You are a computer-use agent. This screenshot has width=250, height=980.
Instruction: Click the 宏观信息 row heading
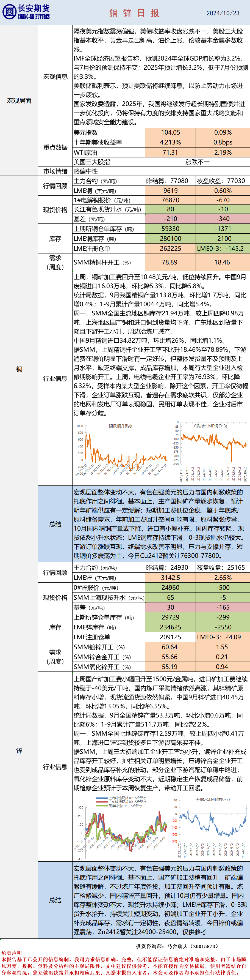[x=55, y=77]
